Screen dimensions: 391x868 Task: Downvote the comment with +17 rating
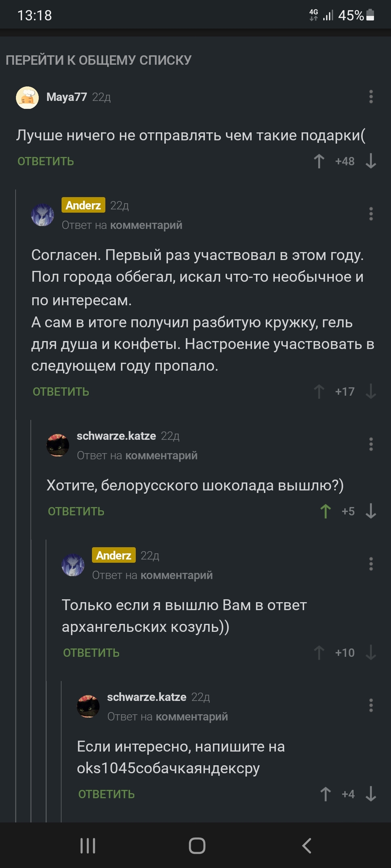coord(371,392)
